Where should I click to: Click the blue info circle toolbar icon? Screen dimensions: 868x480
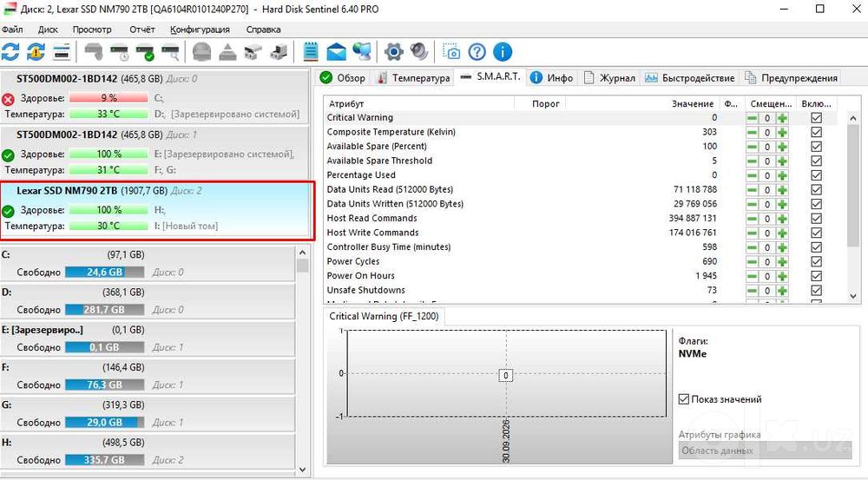[502, 52]
